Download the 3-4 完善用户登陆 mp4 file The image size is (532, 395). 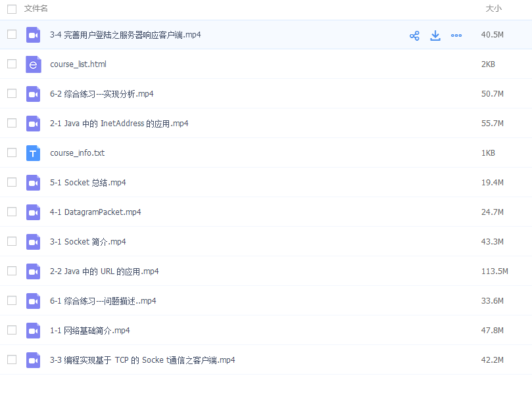(x=435, y=35)
